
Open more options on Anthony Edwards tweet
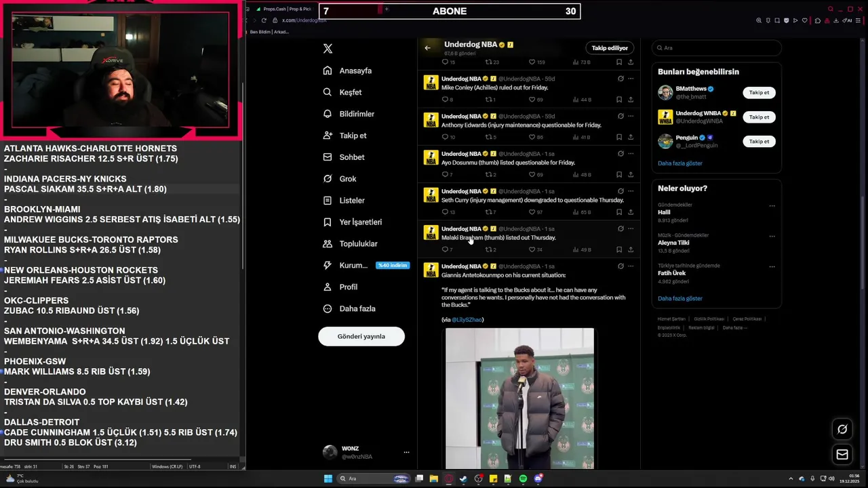pos(631,117)
